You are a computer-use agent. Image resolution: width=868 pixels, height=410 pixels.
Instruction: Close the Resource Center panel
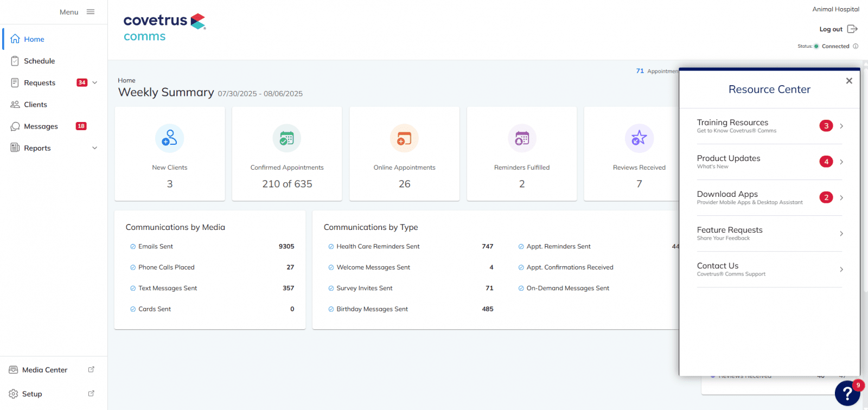(x=849, y=81)
